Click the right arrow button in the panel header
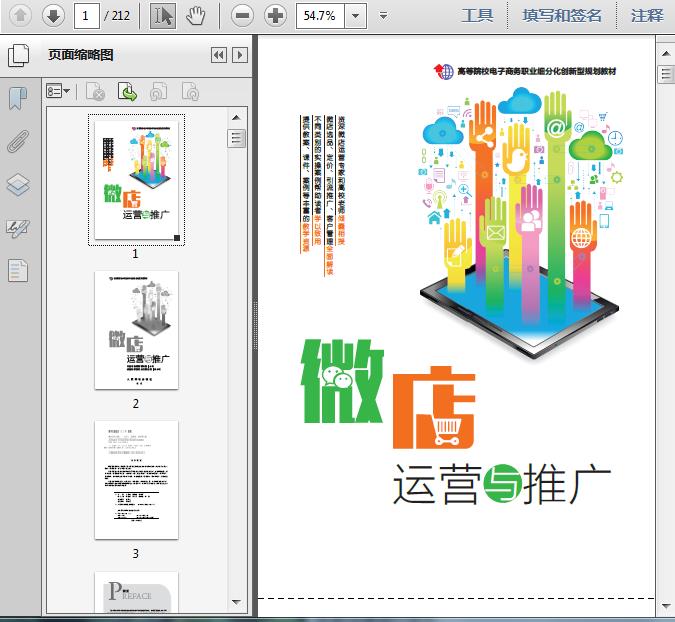This screenshot has height=622, width=675. click(x=240, y=55)
